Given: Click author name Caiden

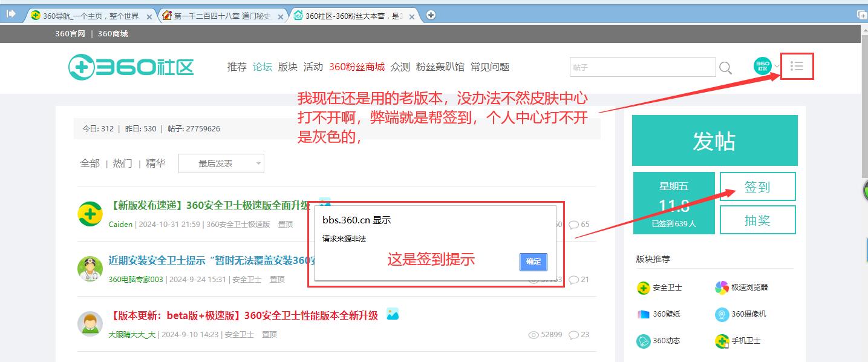Looking at the screenshot, I should (120, 225).
